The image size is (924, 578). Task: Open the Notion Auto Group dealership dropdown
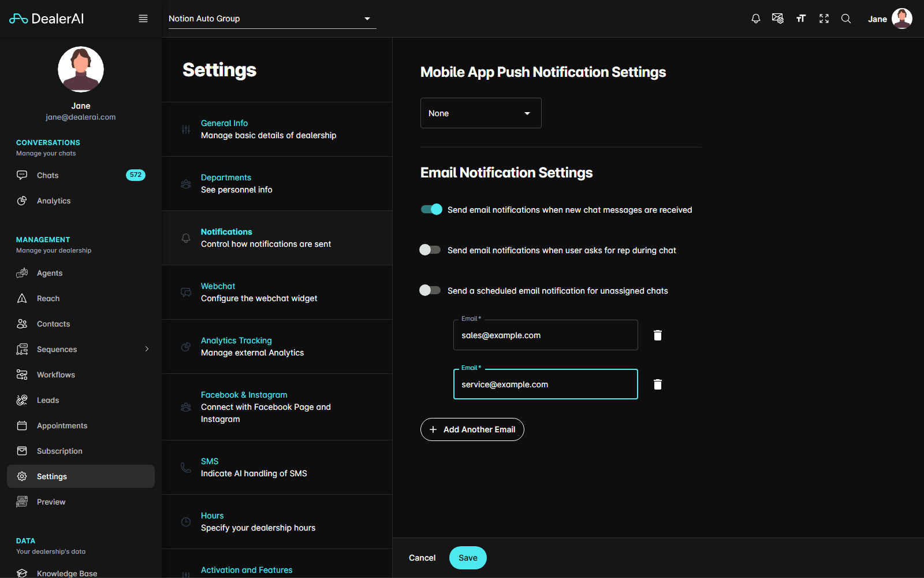pos(273,18)
